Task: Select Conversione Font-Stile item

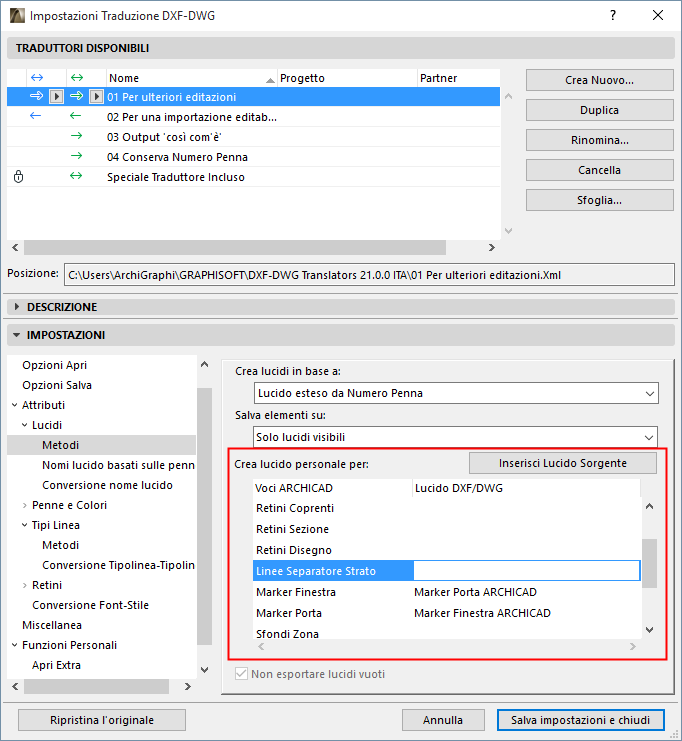Action: click(x=90, y=605)
